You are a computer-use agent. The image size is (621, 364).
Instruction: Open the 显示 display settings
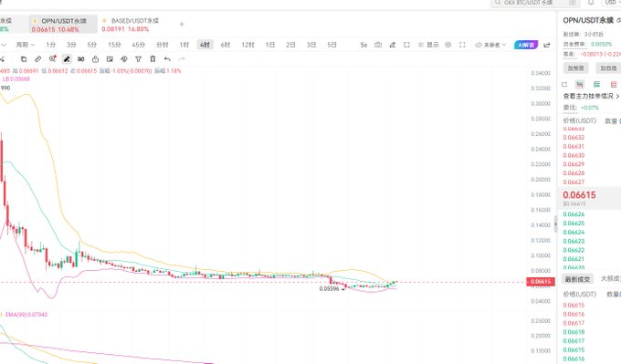[x=428, y=45]
